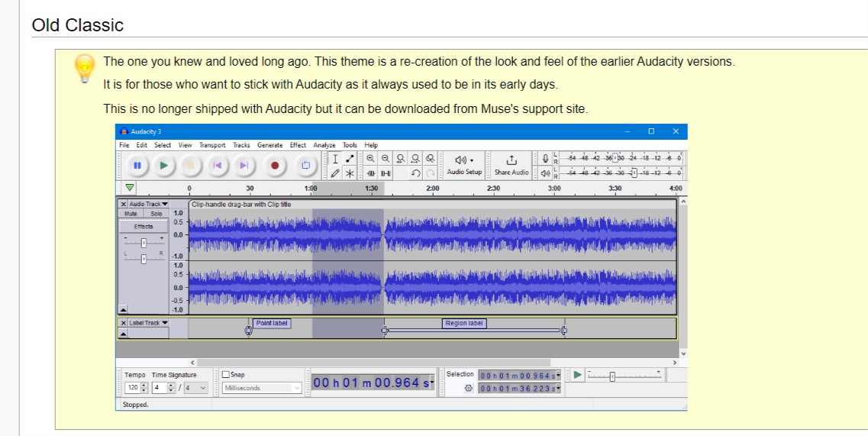Open time signature denominator dropdown

click(x=196, y=388)
